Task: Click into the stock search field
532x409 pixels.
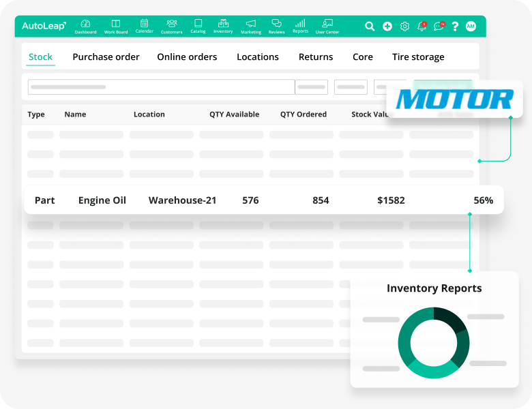Action: (x=161, y=87)
